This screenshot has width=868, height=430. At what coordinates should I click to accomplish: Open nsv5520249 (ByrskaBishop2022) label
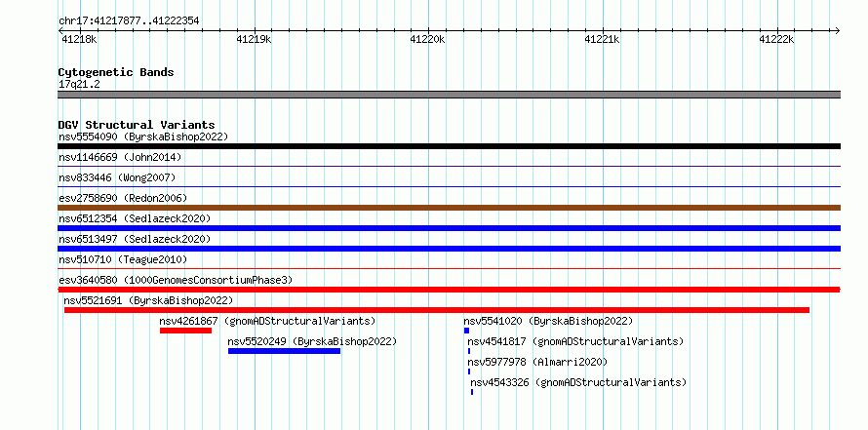click(x=312, y=341)
